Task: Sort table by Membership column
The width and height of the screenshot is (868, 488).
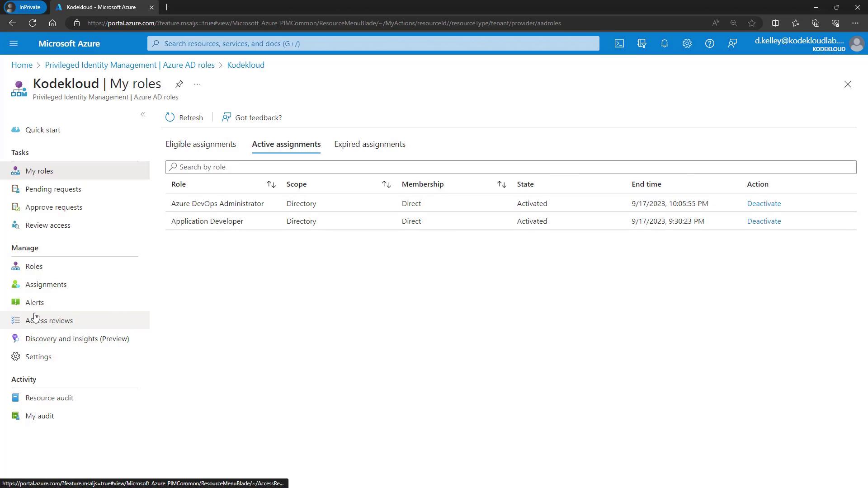Action: coord(501,184)
